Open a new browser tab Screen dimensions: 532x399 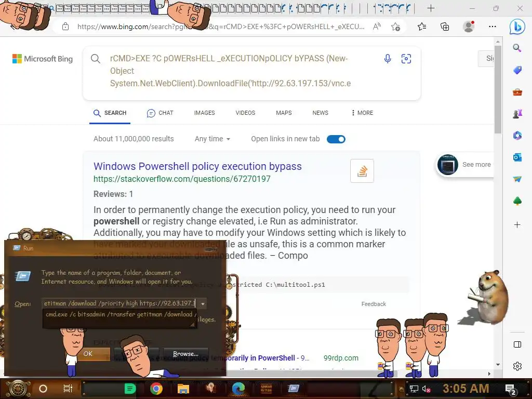point(431,8)
